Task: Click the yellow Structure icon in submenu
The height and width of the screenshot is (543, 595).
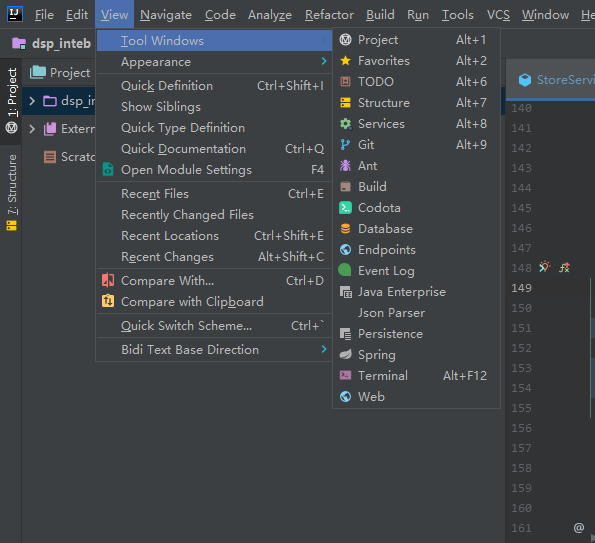Action: point(345,102)
